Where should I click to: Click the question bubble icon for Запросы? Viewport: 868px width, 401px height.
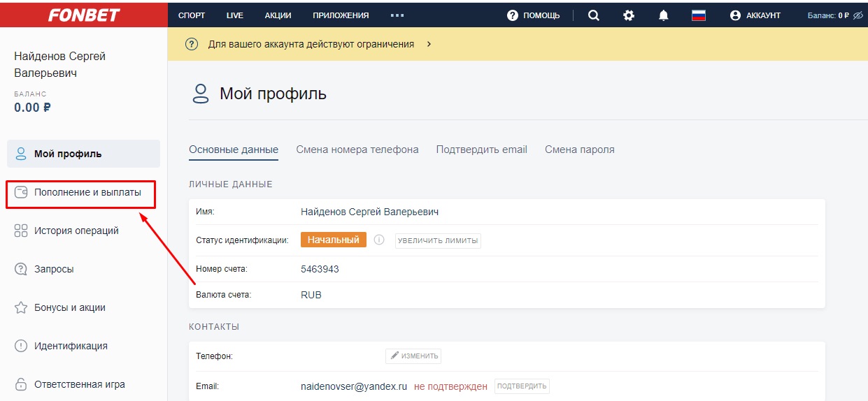tap(21, 269)
